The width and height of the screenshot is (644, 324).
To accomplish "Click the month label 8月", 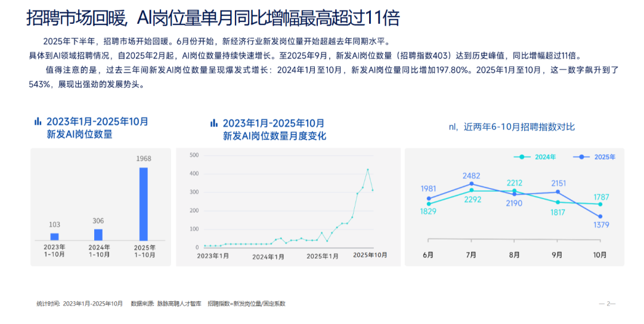I will pos(514,255).
